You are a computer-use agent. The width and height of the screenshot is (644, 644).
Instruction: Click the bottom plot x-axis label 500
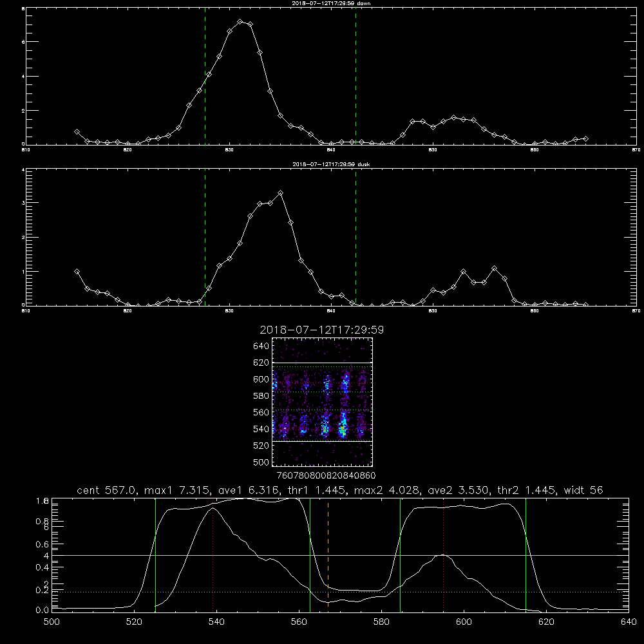(x=52, y=622)
